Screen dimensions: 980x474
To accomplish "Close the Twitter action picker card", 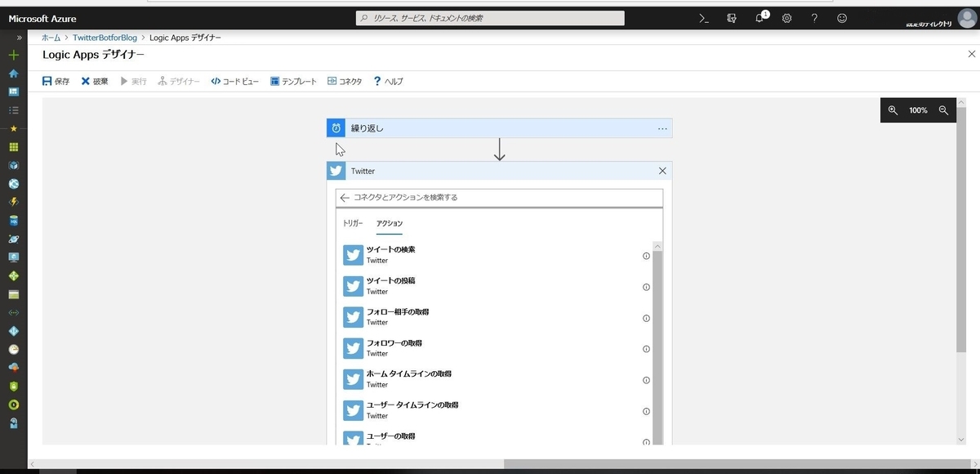I will pyautogui.click(x=662, y=171).
